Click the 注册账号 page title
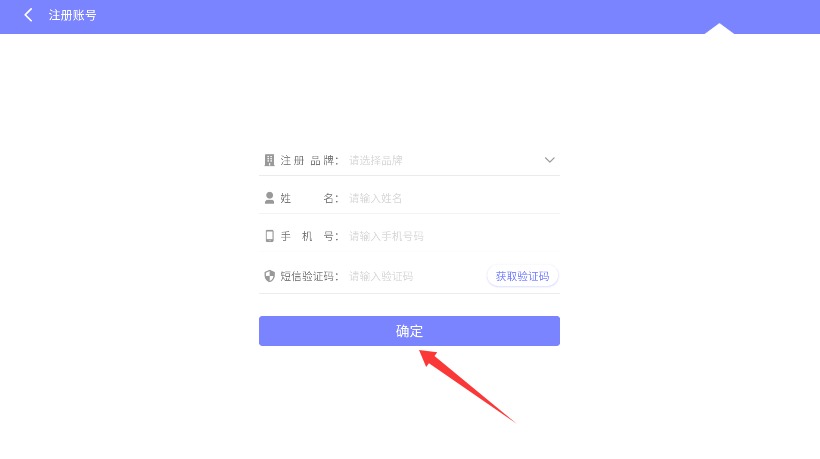820x459 pixels. pos(73,15)
